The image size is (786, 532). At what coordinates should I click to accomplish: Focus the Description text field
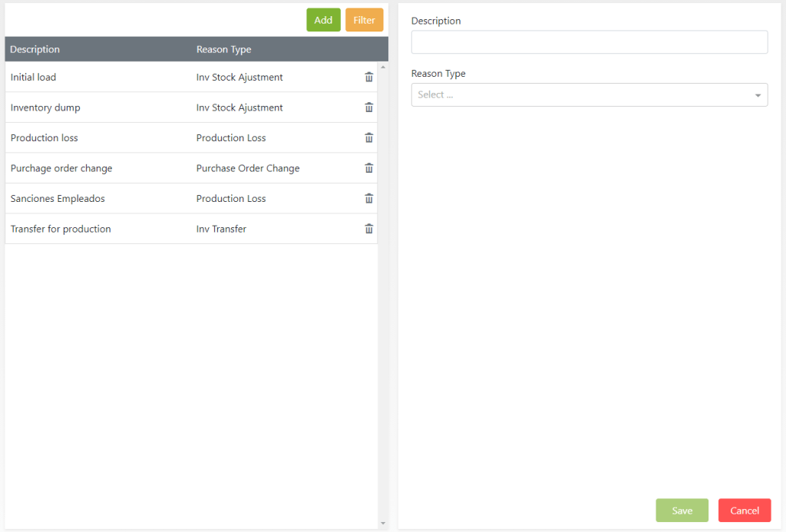pos(589,42)
